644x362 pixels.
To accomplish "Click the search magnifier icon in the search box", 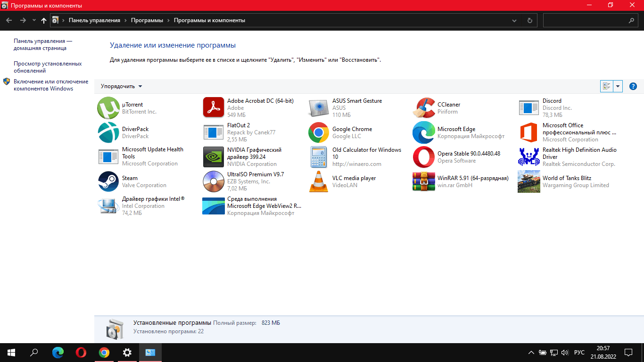I will (x=632, y=20).
